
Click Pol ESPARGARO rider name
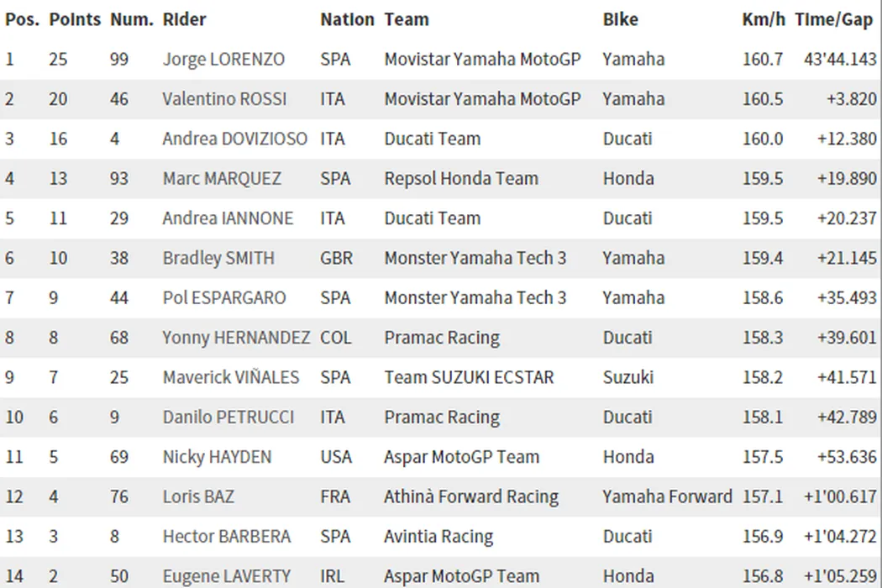pos(224,298)
